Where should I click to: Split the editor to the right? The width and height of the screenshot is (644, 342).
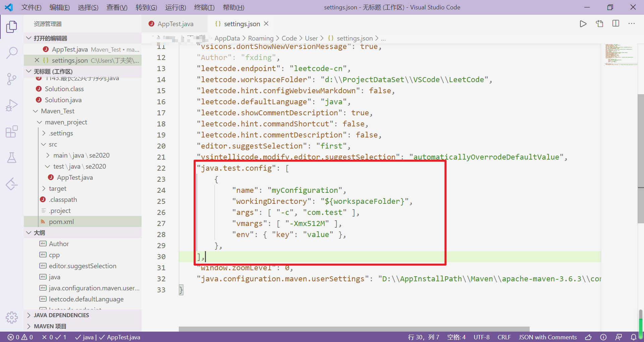click(x=615, y=24)
